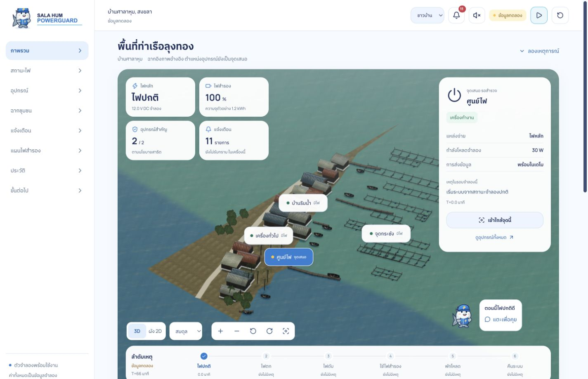Expand the ลองเหตุการณ์ section

click(539, 51)
